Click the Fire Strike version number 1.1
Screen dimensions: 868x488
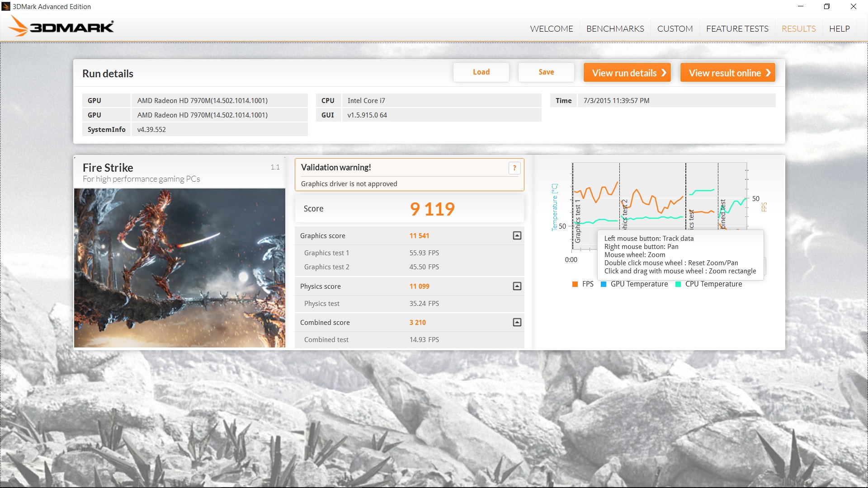coord(275,168)
